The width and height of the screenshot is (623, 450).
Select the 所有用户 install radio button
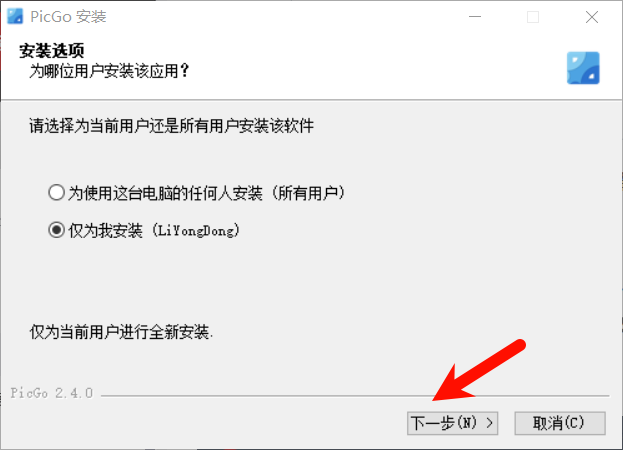tap(56, 193)
